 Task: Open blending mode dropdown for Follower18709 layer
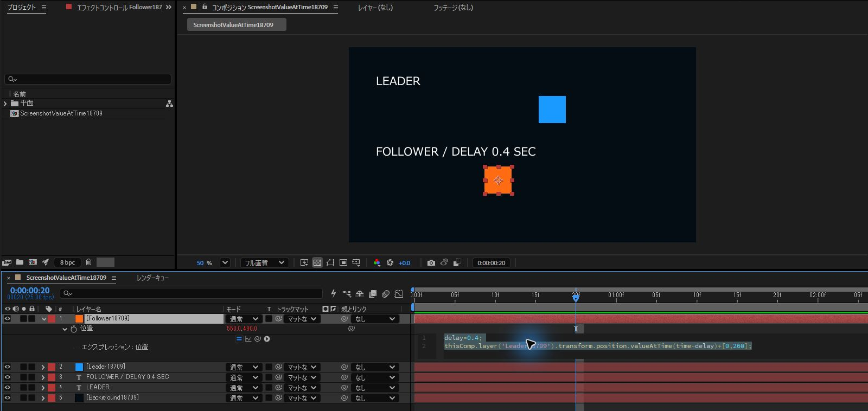click(x=244, y=319)
